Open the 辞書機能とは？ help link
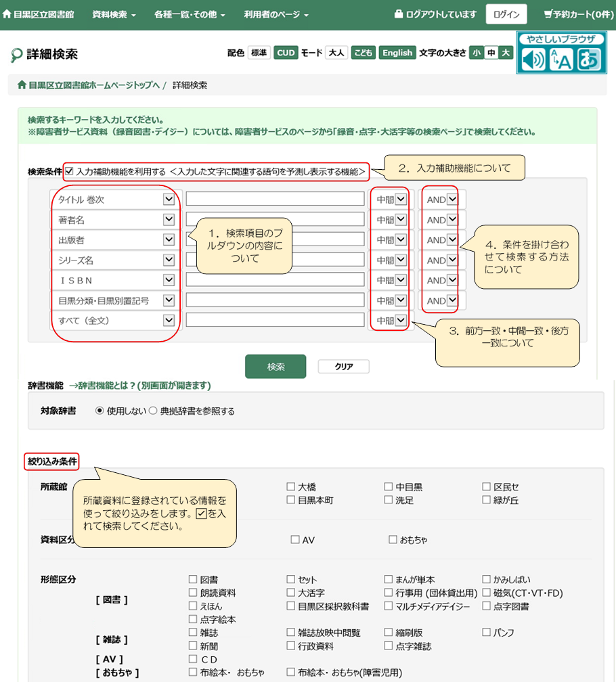The width and height of the screenshot is (616, 682). [x=140, y=386]
